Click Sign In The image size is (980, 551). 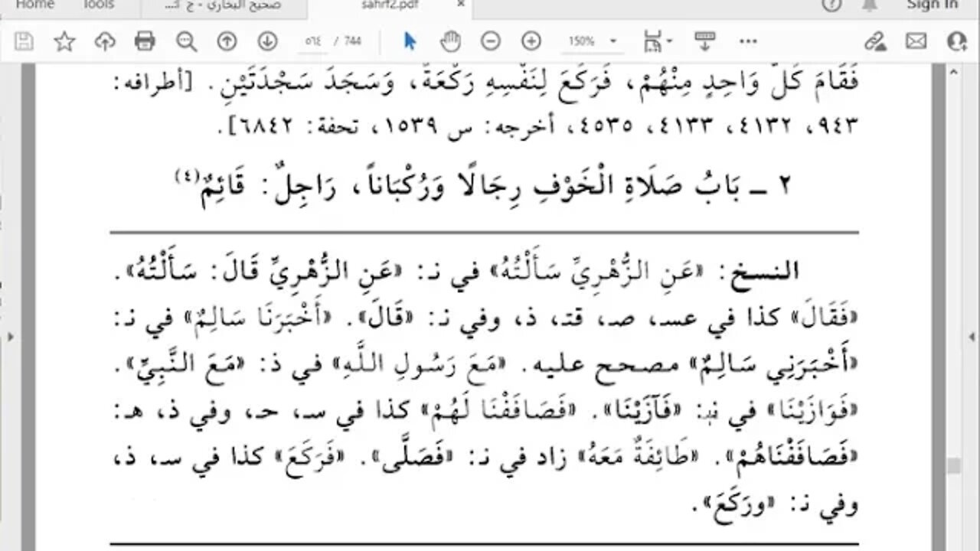tap(932, 5)
